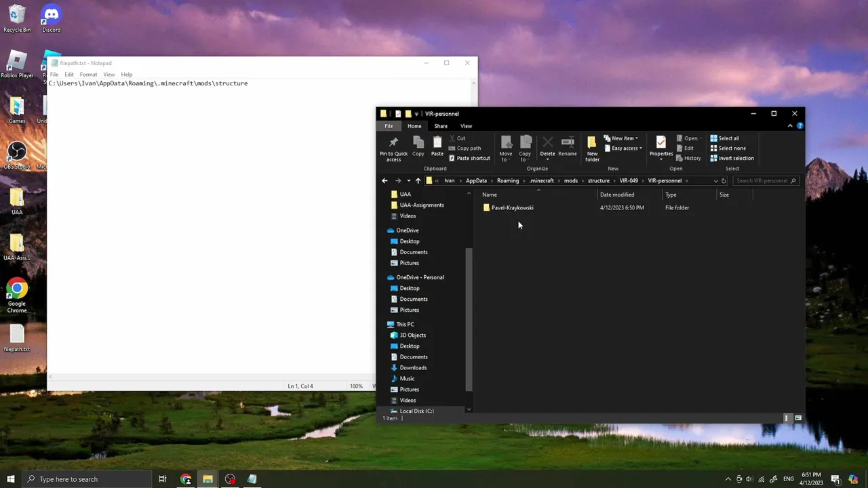Refresh the current folder view
This screenshot has height=488, width=868.
coord(724,181)
